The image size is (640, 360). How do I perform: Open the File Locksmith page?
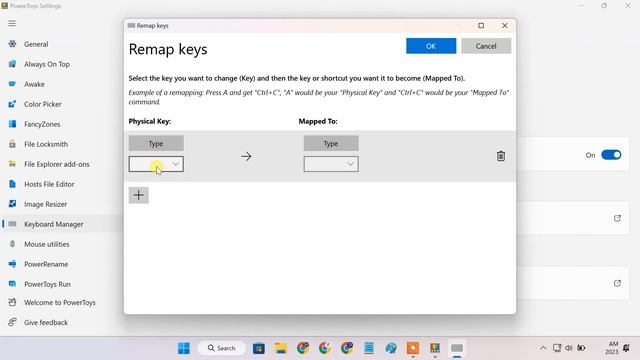[46, 144]
